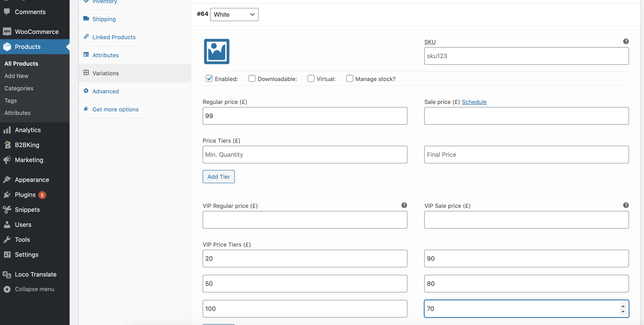Click the empty Sale price field
Screen dimensions: 644x325
point(526,116)
